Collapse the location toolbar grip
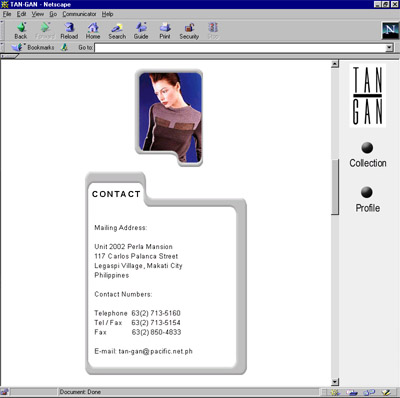Screen dimensions: 400x398 pyautogui.click(x=2, y=47)
